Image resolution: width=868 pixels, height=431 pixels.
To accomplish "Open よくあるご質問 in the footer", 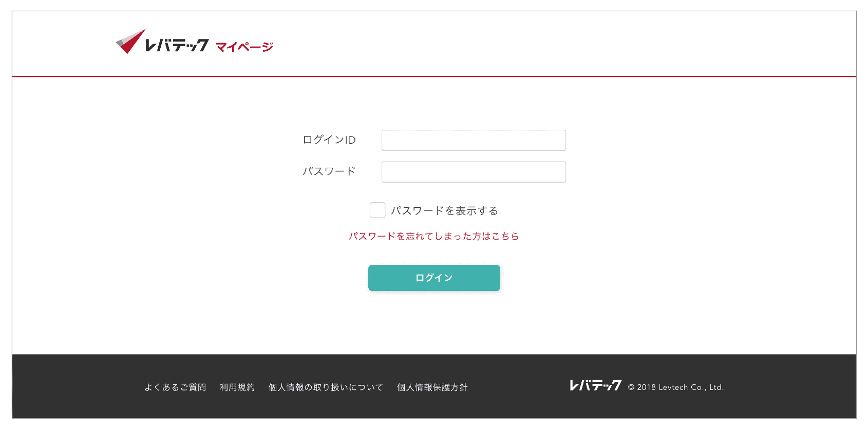I will (175, 387).
